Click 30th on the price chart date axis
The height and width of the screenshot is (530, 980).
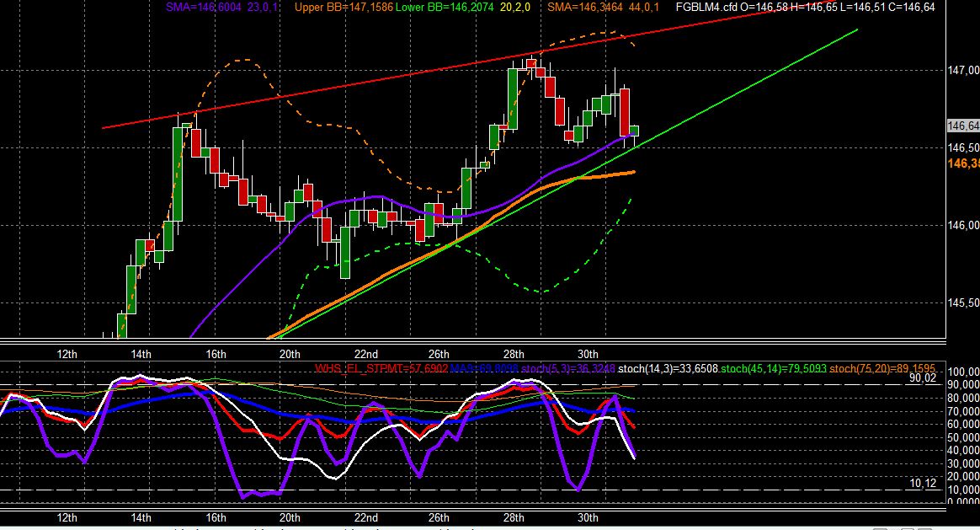pyautogui.click(x=588, y=354)
